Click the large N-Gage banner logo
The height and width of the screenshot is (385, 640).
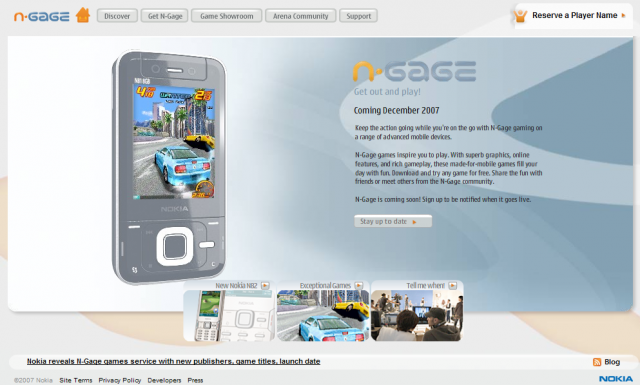pos(415,71)
